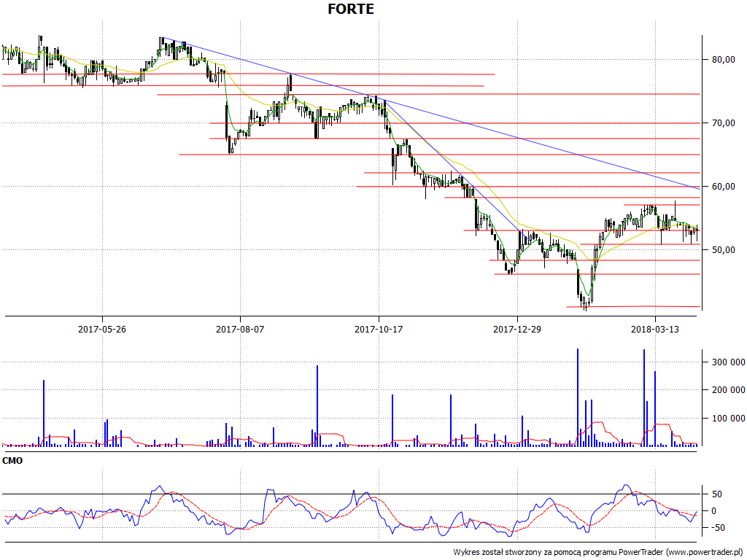This screenshot has height=560, width=747.
Task: Click the 80,00 price axis label
Action: click(723, 60)
